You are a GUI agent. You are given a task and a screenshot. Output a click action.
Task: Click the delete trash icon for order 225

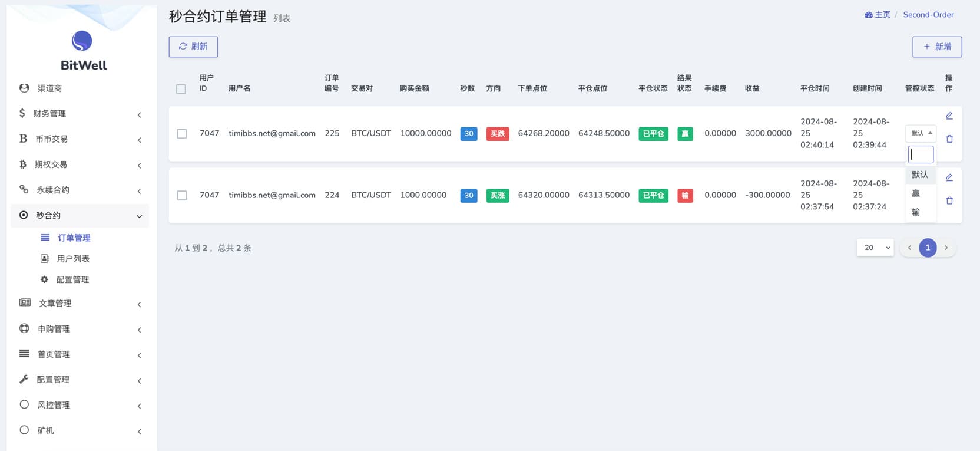pos(949,139)
